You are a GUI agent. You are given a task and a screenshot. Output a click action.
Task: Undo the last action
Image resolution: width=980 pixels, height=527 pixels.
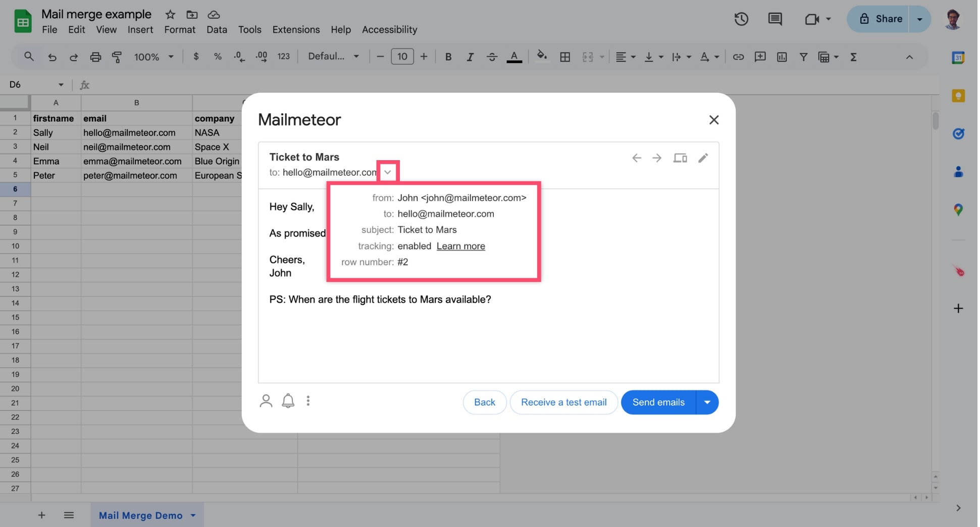tap(52, 57)
